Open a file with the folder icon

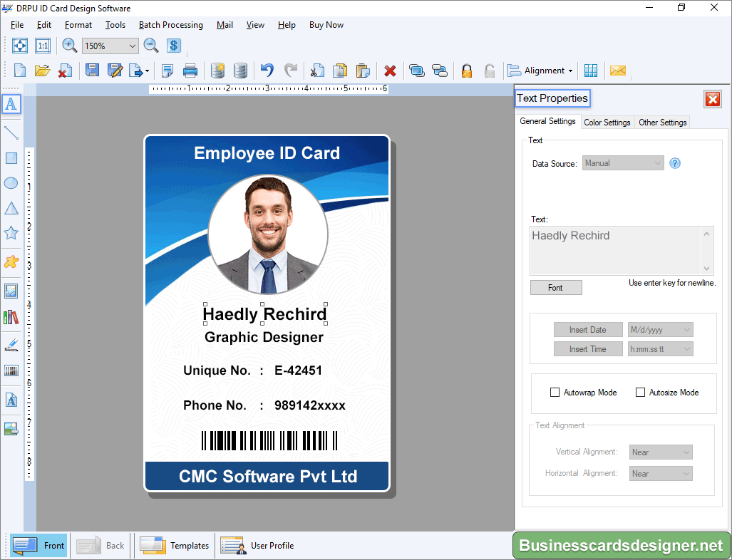pyautogui.click(x=42, y=71)
